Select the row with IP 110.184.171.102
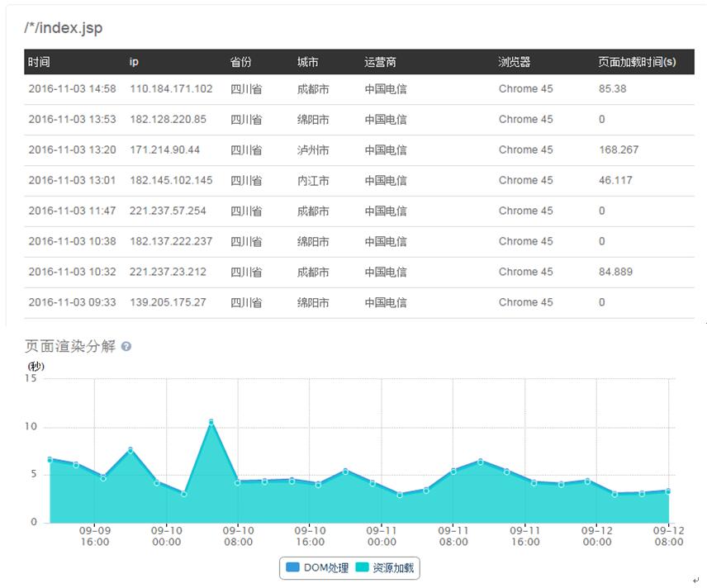 pyautogui.click(x=171, y=89)
